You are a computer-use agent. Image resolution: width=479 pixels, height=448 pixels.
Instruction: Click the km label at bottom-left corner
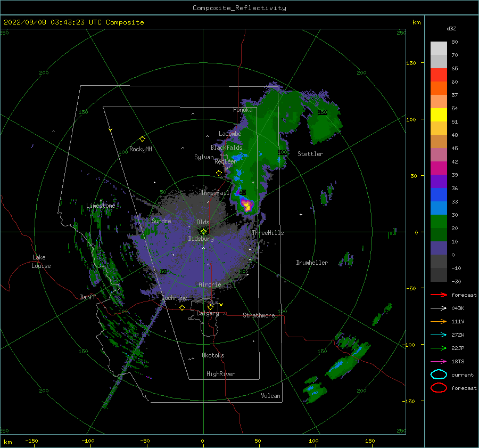pyautogui.click(x=7, y=442)
